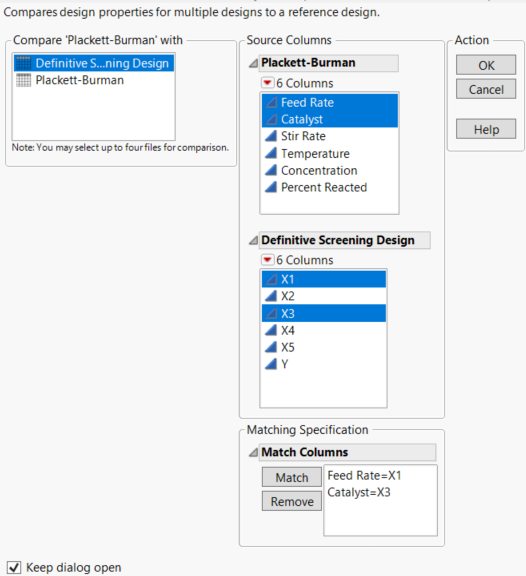
Task: Click the Match button
Action: (x=292, y=477)
